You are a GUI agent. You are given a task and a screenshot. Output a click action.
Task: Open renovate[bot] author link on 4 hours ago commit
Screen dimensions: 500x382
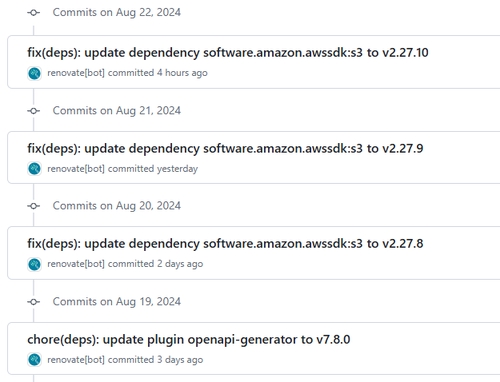coord(76,73)
